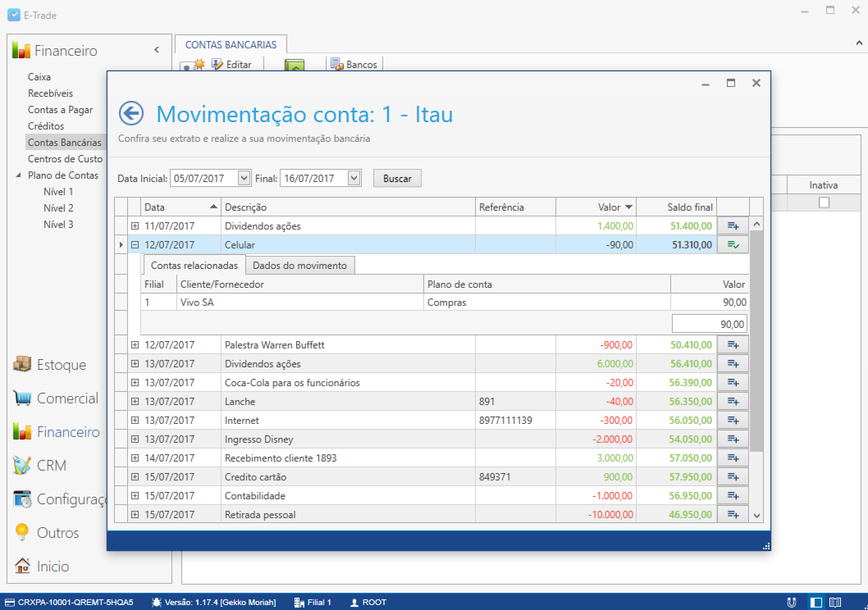This screenshot has width=868, height=610.
Task: Click the Buscar button
Action: (397, 178)
